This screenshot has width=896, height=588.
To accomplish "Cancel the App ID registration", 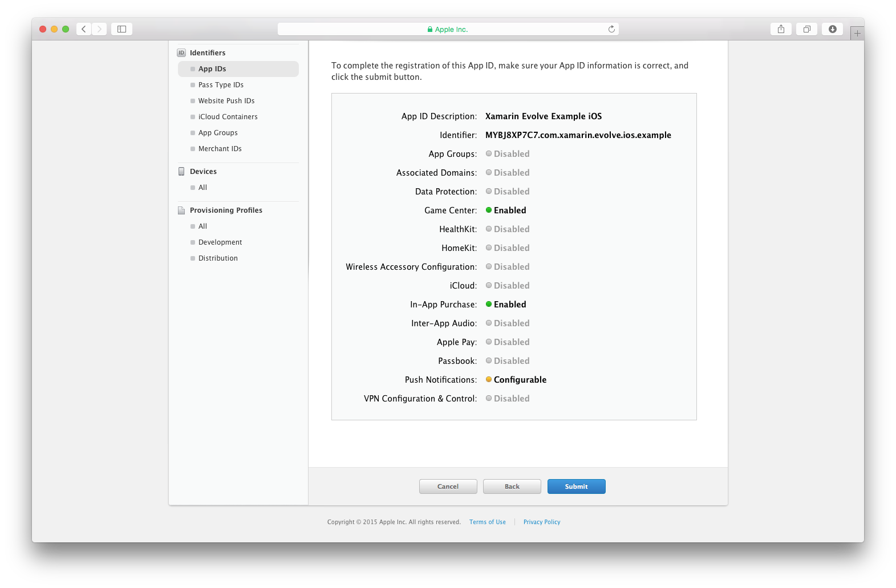I will click(x=448, y=486).
